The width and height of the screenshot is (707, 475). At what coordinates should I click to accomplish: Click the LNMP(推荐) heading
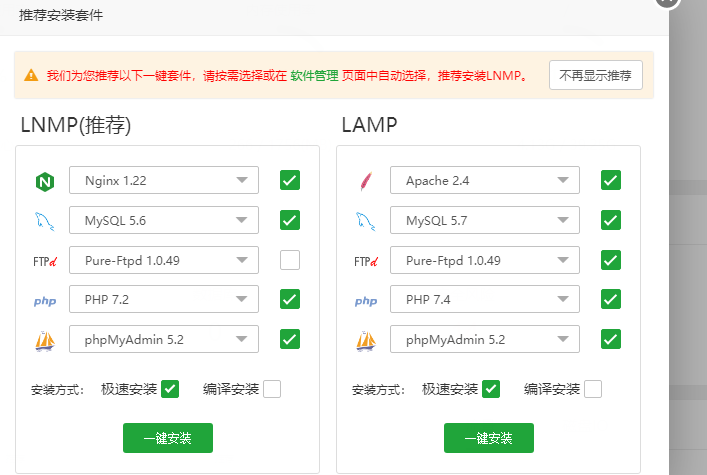76,125
